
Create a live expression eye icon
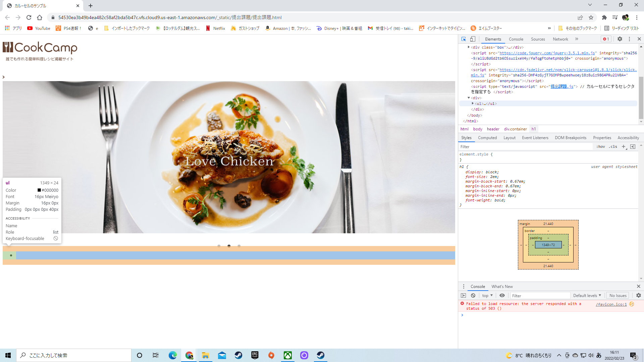[502, 296]
